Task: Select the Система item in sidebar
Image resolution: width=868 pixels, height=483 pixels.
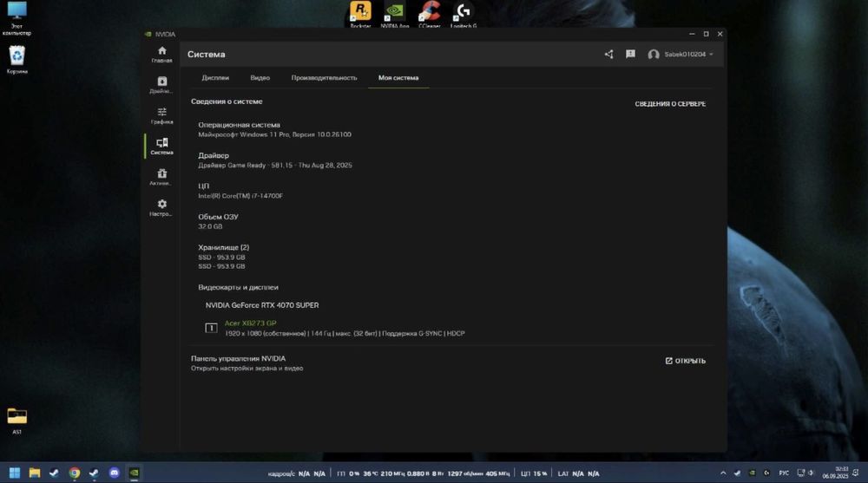Action: tap(161, 147)
